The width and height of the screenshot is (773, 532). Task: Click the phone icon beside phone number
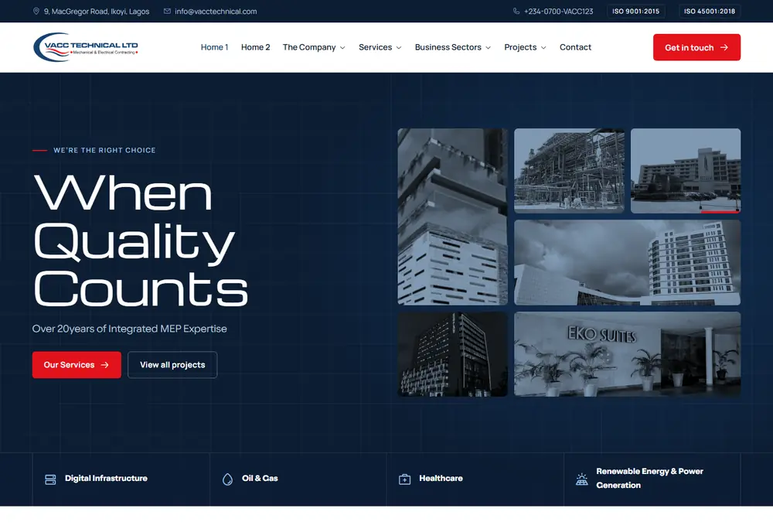coord(516,11)
